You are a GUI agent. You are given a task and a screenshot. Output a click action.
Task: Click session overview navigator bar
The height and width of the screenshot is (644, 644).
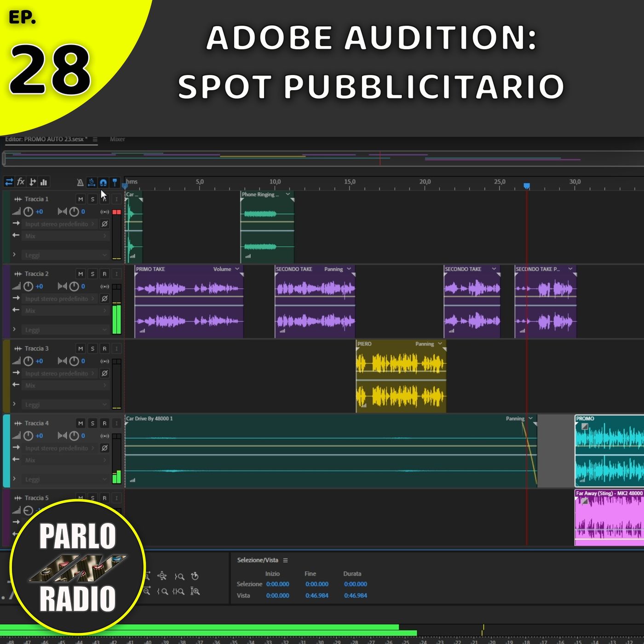coord(323,159)
